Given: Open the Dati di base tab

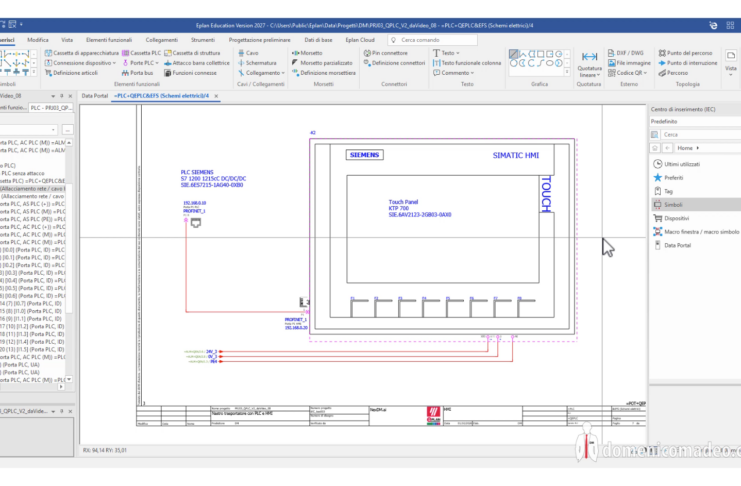Looking at the screenshot, I should [x=318, y=40].
